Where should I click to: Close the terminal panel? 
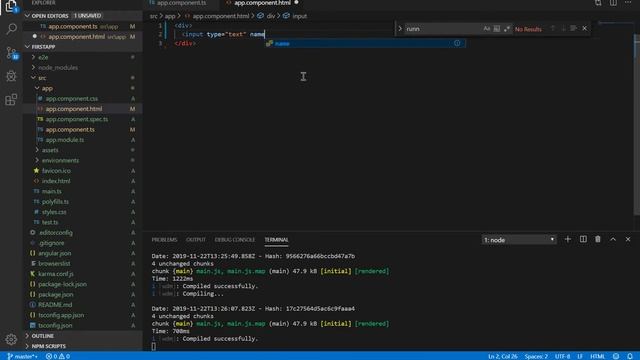click(x=628, y=240)
